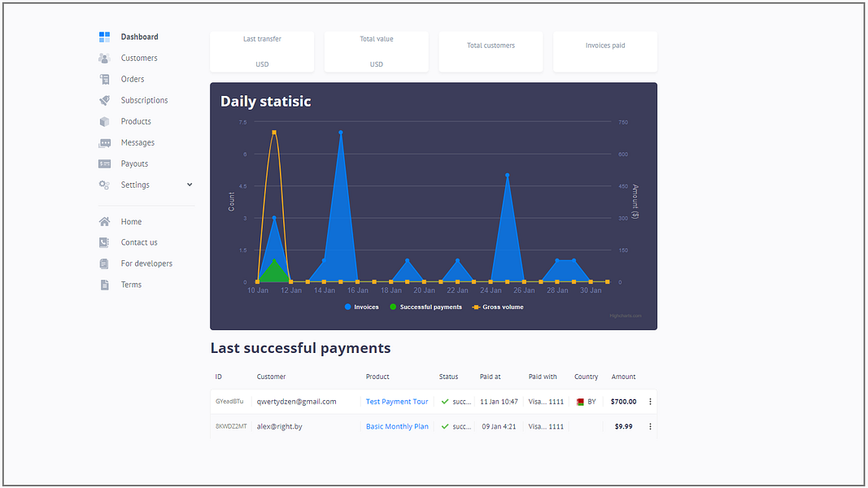Expand the Settings menu chevron
Screen dimensions: 868x488
[x=189, y=184]
